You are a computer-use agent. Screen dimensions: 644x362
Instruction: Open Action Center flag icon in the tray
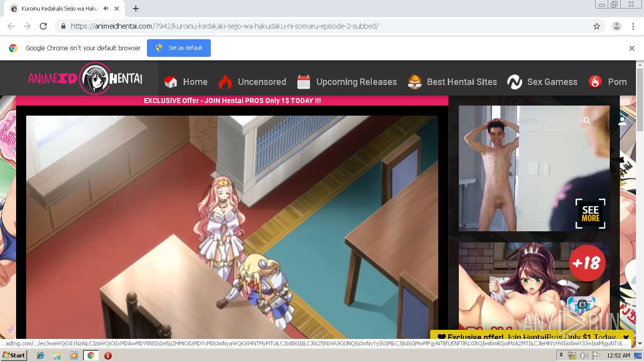(x=596, y=355)
